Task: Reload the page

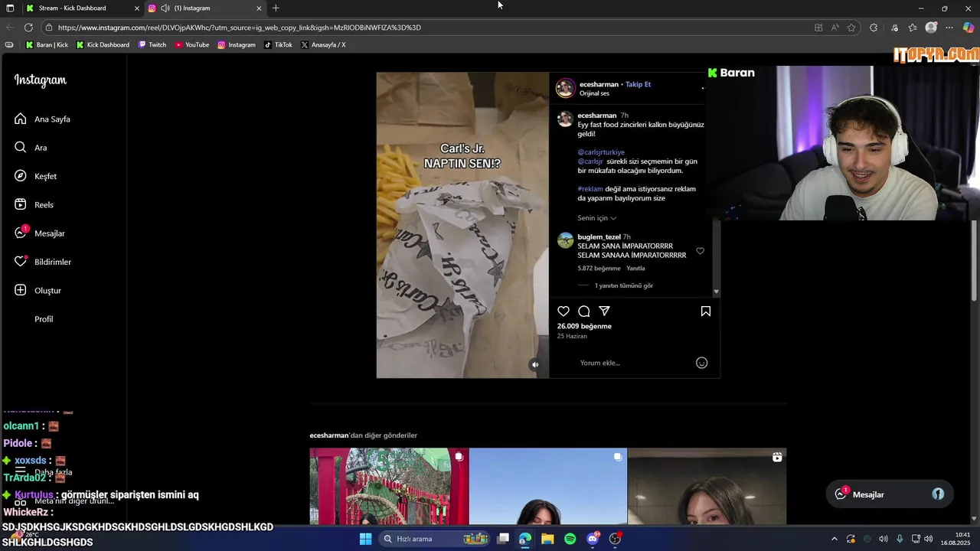Action: coord(28,28)
